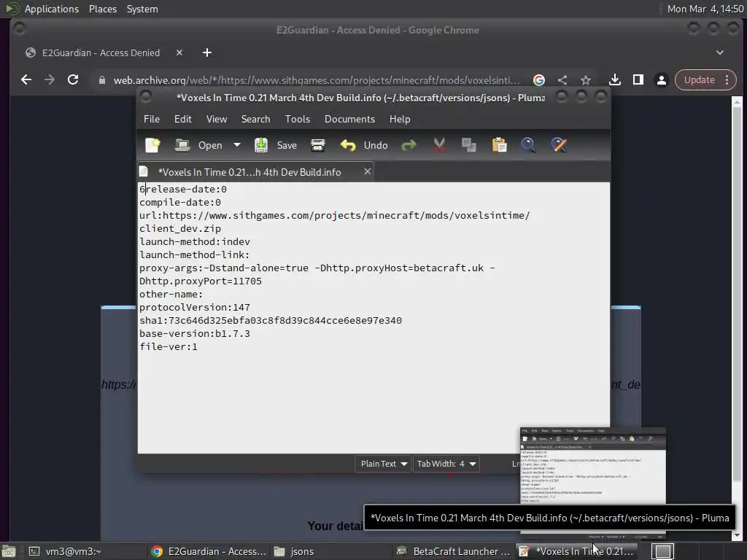Click the clock showing Mon Mar 4
The image size is (747, 560).
click(x=705, y=9)
